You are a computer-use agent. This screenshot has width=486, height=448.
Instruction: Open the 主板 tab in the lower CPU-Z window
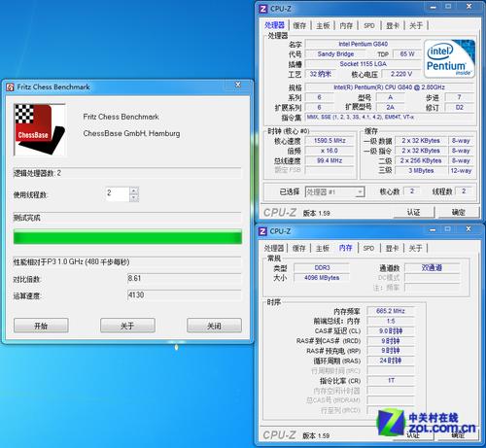pos(323,248)
